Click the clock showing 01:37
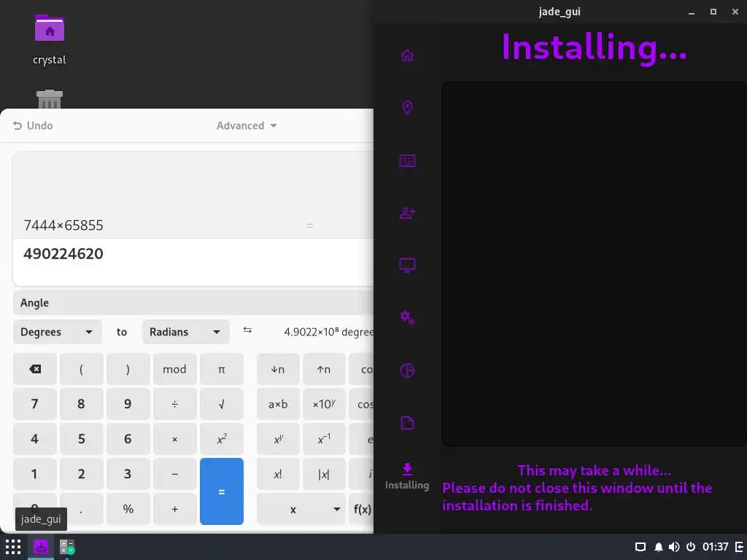 pos(715,547)
